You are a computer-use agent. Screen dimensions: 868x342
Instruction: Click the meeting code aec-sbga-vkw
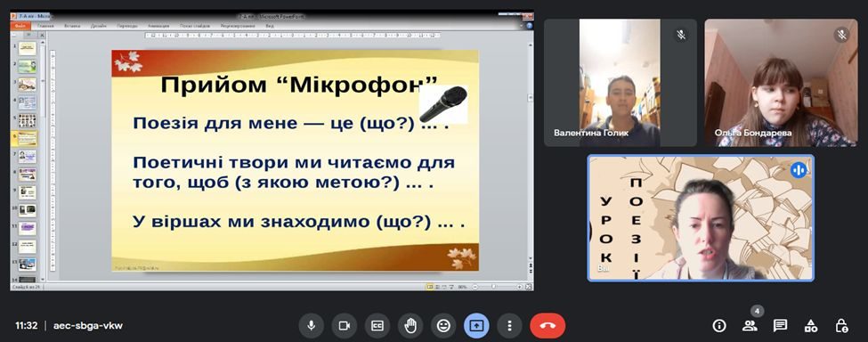(88, 325)
